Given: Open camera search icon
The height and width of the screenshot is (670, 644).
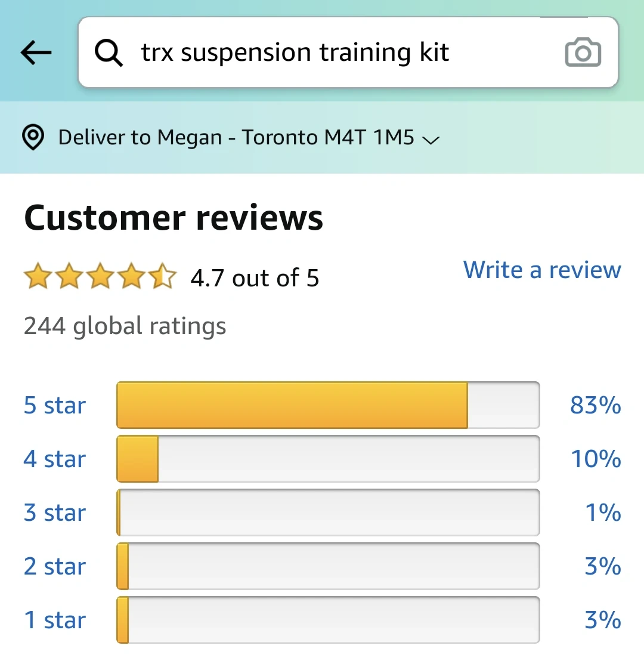Looking at the screenshot, I should pyautogui.click(x=583, y=53).
